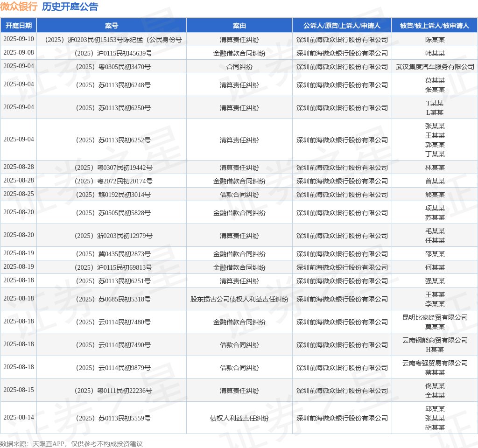Click defendant 佟某某
The height and width of the screenshot is (448, 478).
click(435, 386)
